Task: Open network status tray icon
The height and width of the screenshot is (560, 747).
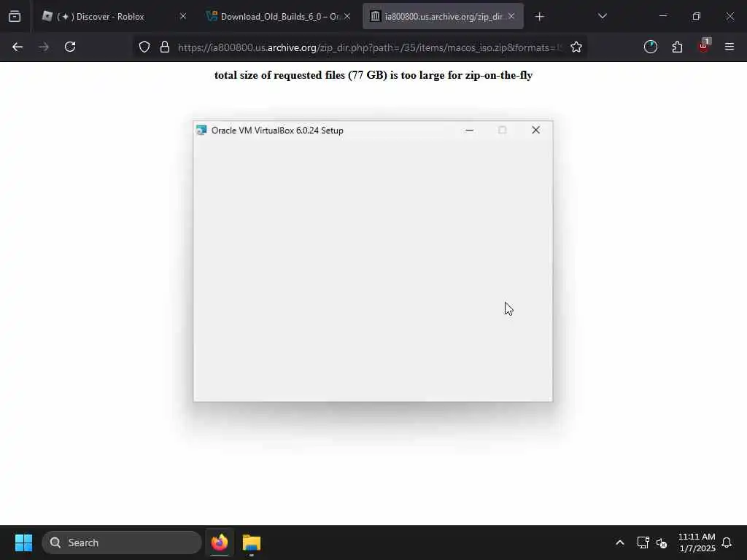Action: click(x=643, y=542)
